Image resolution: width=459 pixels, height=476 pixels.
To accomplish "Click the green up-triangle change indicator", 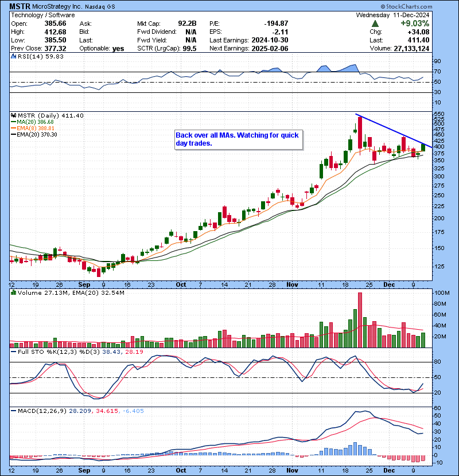I will 375,24.
